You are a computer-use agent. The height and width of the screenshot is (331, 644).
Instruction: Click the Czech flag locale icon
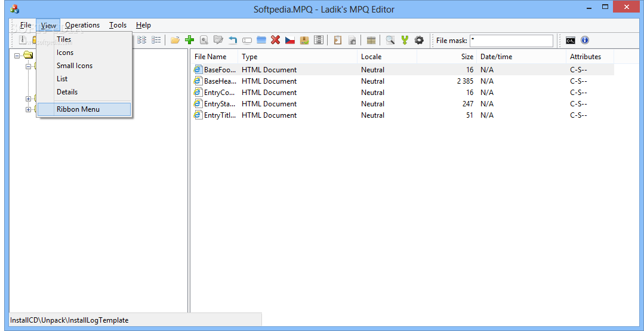click(290, 40)
